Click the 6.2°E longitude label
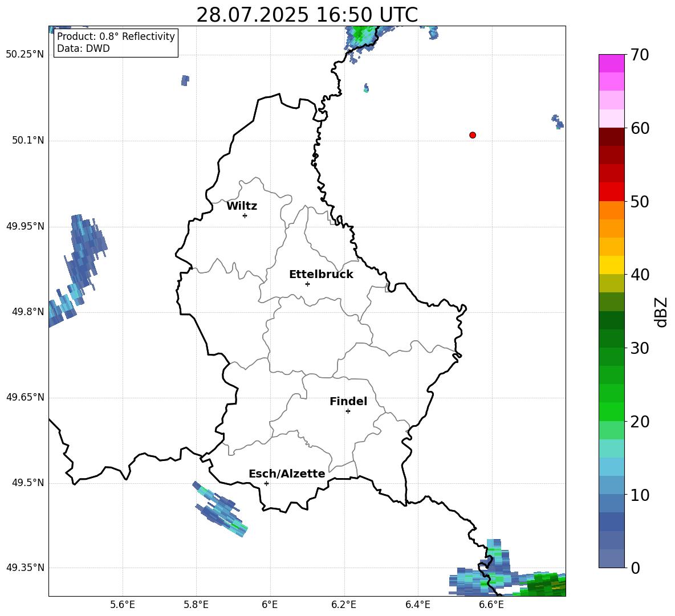The image size is (675, 616). [344, 605]
